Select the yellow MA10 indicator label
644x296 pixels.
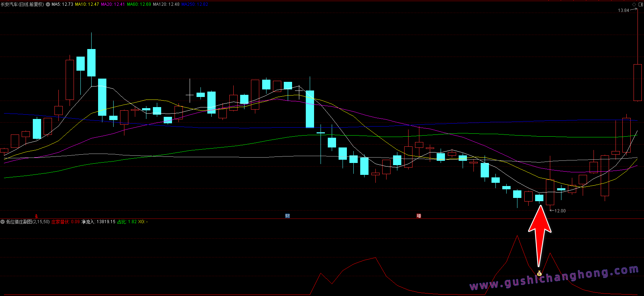click(87, 4)
